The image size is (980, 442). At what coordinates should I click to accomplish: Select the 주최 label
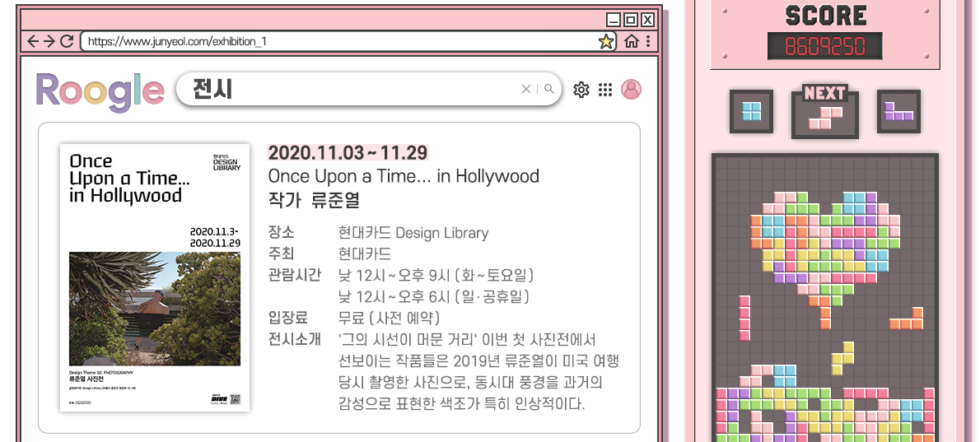(282, 254)
